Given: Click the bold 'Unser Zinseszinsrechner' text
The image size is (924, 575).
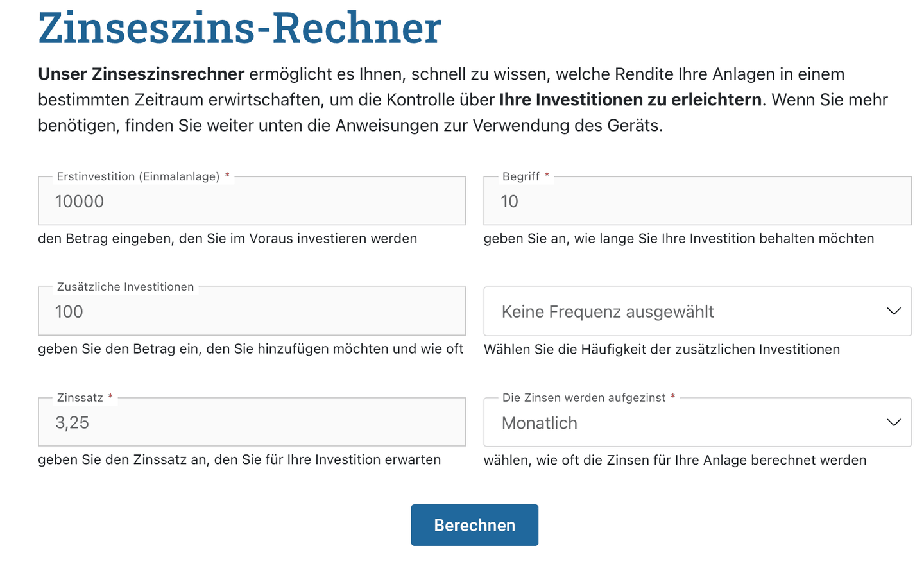Looking at the screenshot, I should click(x=141, y=74).
